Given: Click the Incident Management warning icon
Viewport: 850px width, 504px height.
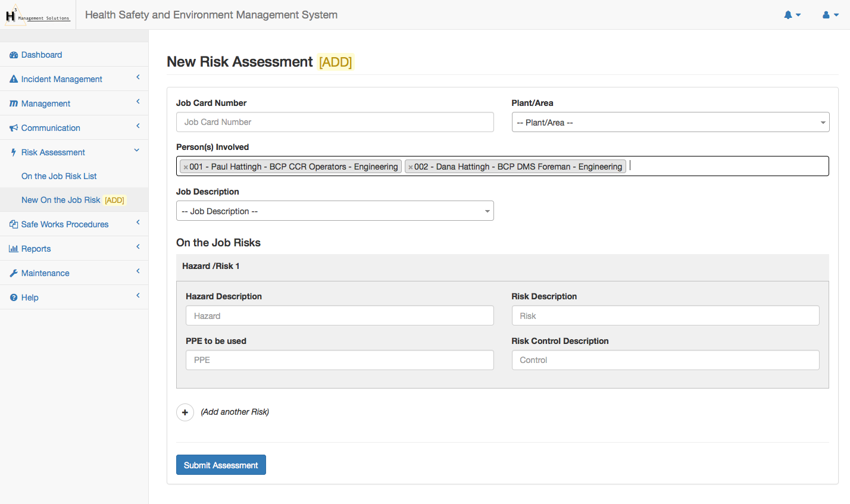Looking at the screenshot, I should tap(14, 79).
